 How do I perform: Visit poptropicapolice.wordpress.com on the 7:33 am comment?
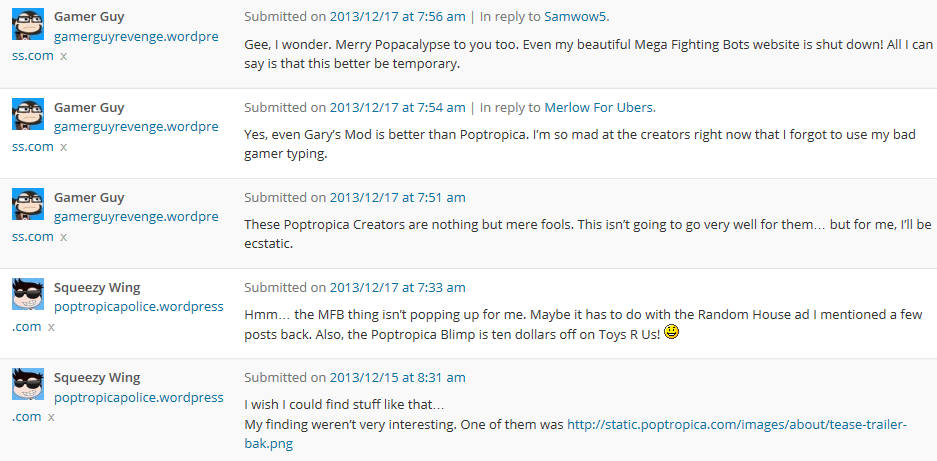(118, 316)
